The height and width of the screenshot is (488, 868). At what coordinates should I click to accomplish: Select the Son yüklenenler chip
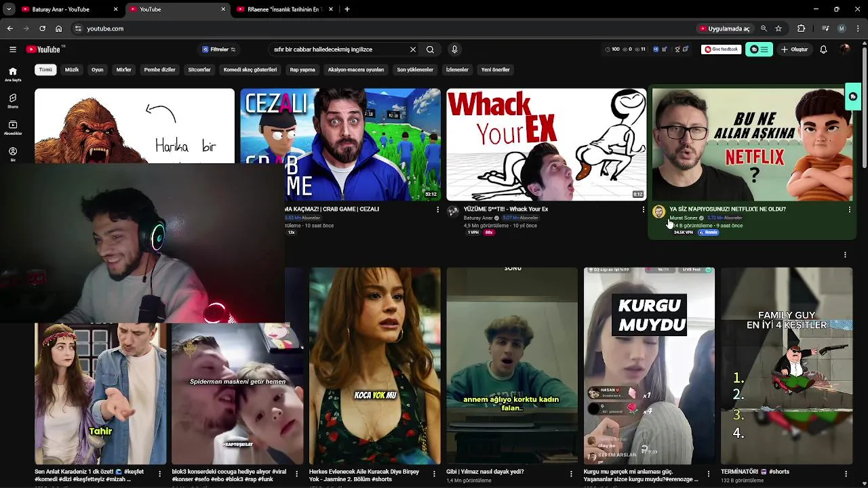[415, 70]
